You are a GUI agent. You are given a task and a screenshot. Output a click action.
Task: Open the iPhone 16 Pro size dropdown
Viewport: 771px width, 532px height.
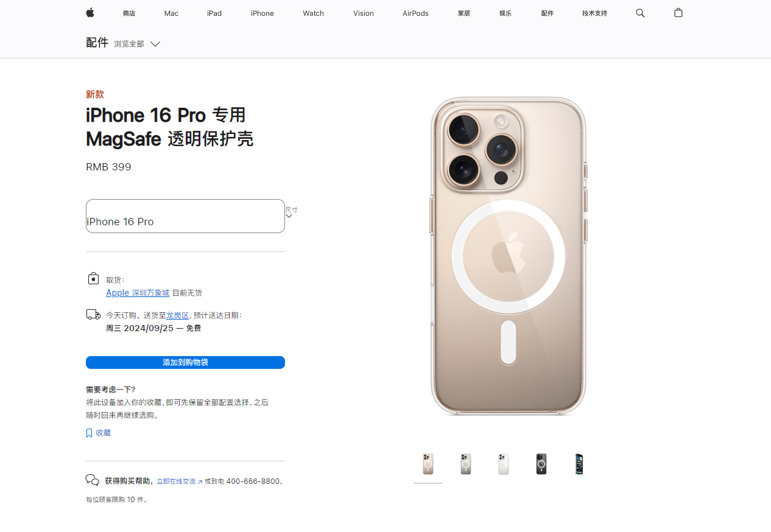point(185,216)
